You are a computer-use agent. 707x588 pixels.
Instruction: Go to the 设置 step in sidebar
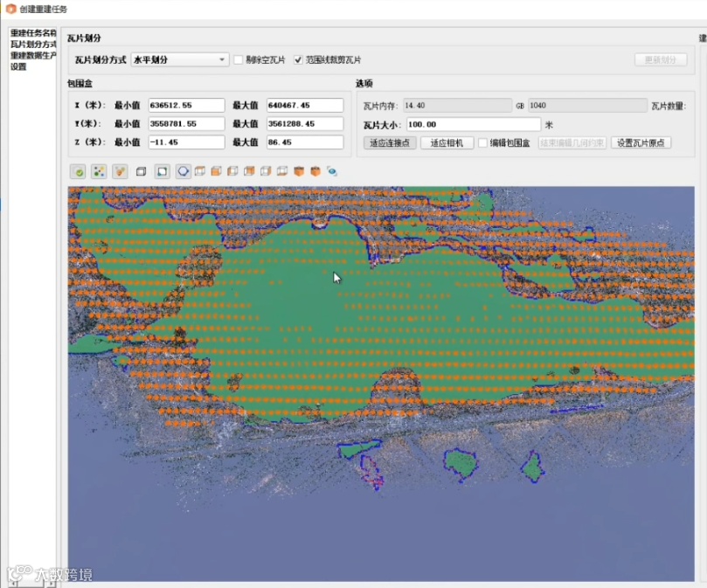(x=18, y=66)
